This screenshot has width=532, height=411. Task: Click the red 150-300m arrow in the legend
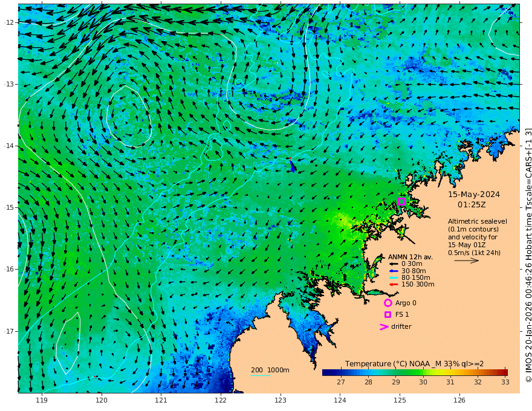393,284
